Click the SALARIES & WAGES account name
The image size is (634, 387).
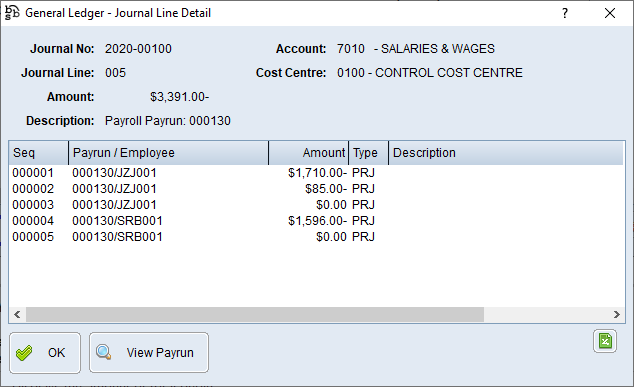437,49
